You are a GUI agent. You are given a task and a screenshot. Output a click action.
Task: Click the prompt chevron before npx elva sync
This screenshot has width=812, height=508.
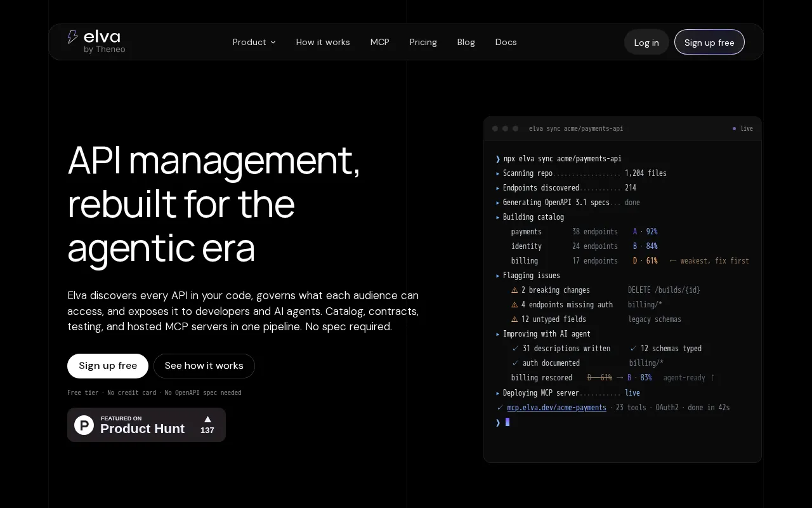(498, 159)
